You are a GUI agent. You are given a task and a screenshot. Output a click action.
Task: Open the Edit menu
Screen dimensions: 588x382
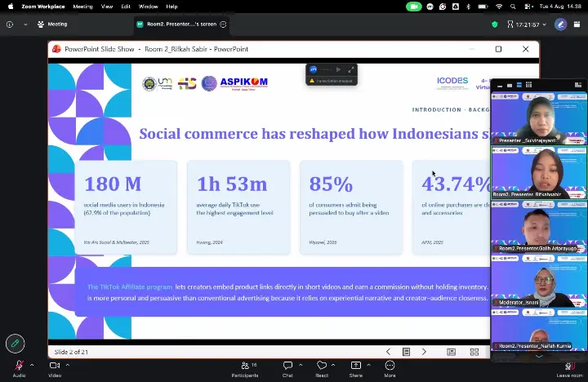point(126,7)
